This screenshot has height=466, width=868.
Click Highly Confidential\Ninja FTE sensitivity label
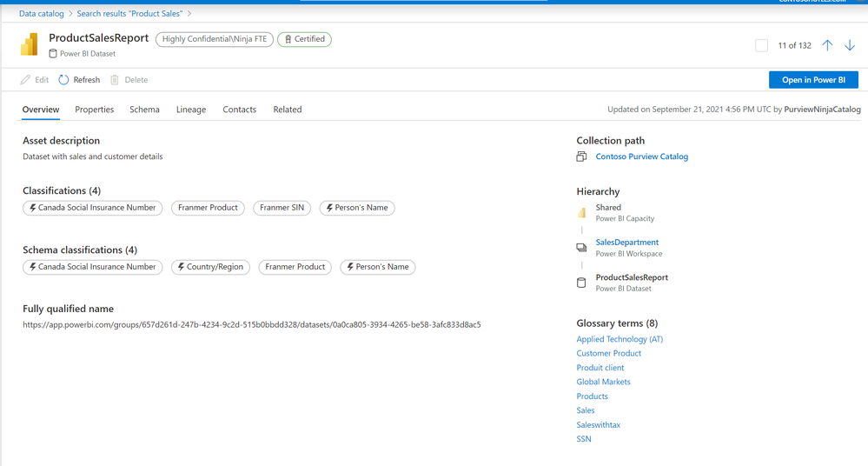(x=215, y=39)
